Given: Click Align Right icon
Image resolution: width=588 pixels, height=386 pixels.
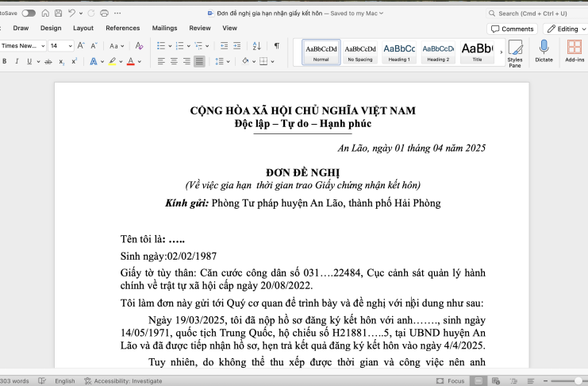Looking at the screenshot, I should tap(186, 61).
